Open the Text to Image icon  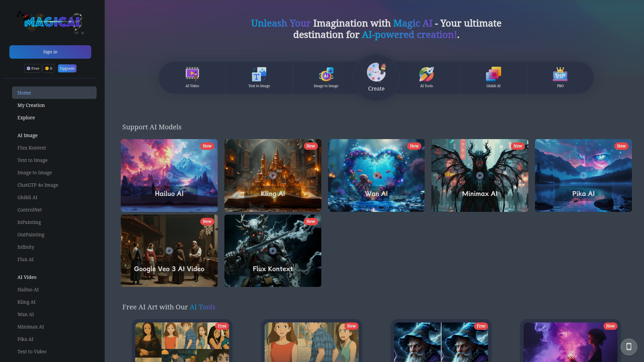pyautogui.click(x=259, y=74)
